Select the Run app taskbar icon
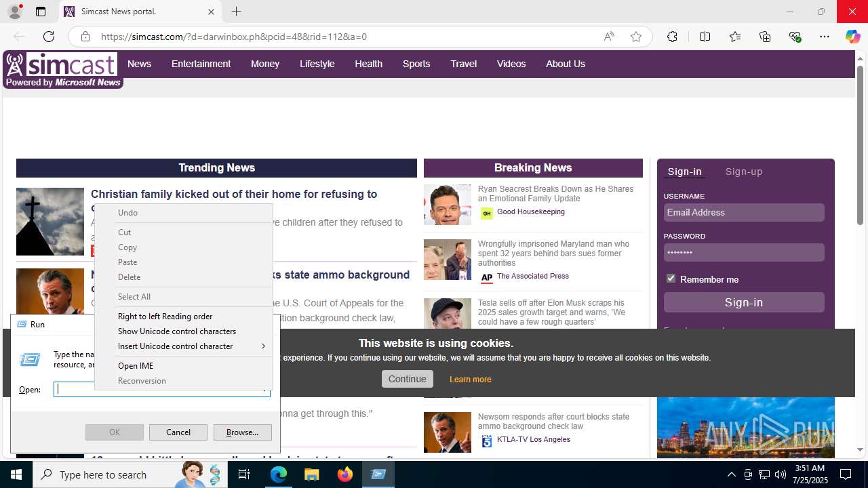Viewport: 868px width, 488px height. point(378,474)
